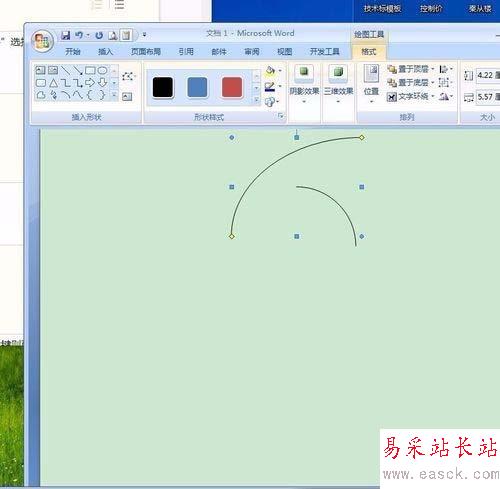Click 置于顶层 bring to front

[410, 69]
